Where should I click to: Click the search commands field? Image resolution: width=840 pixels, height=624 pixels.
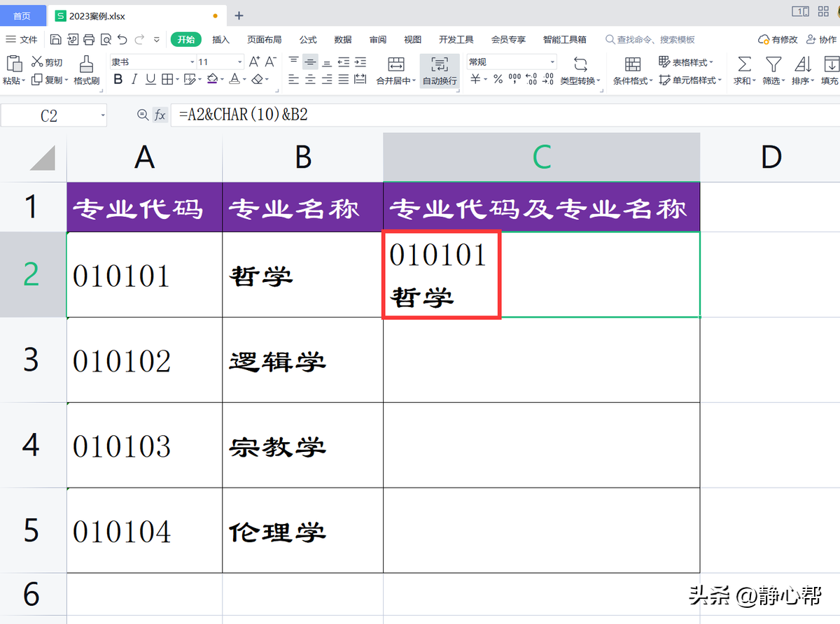pyautogui.click(x=650, y=40)
